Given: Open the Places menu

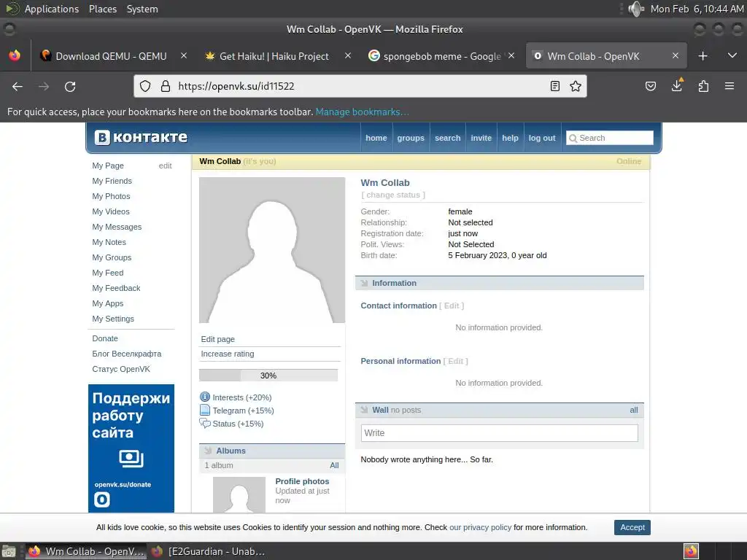Looking at the screenshot, I should tap(103, 9).
